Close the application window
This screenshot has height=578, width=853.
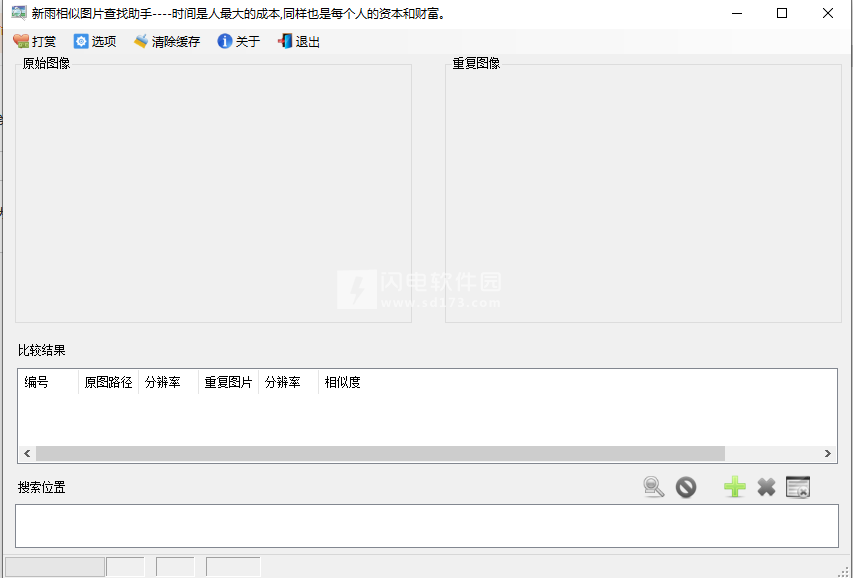click(x=827, y=13)
